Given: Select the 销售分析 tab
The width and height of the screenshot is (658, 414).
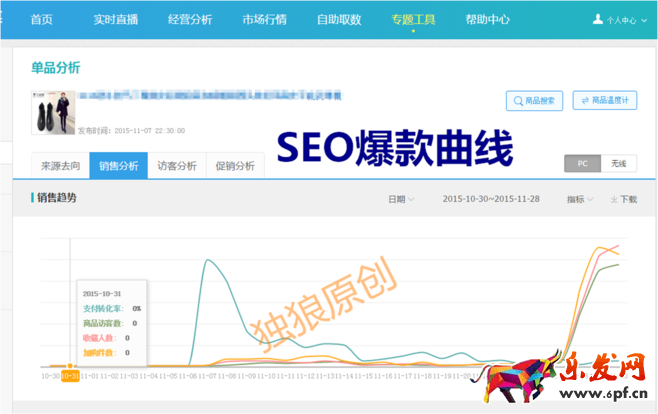Looking at the screenshot, I should [x=117, y=166].
